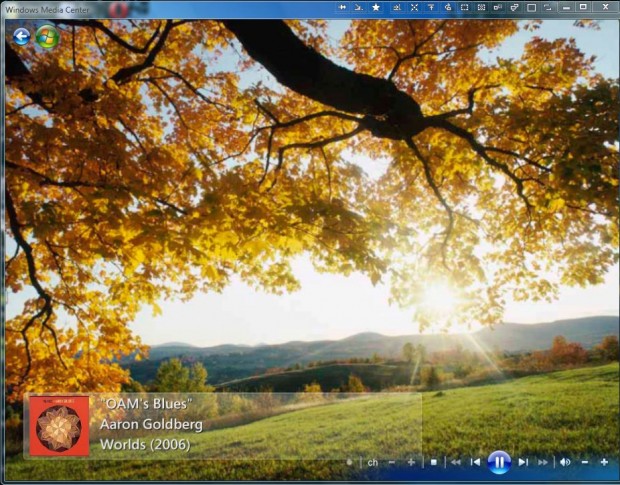
Task: Click the blue back arrow button
Action: [x=22, y=37]
